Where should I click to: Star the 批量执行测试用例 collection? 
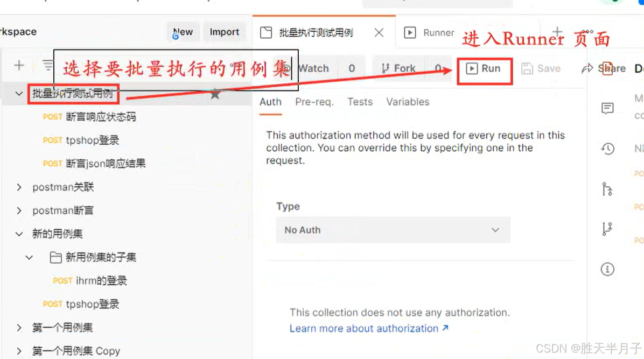pos(215,95)
